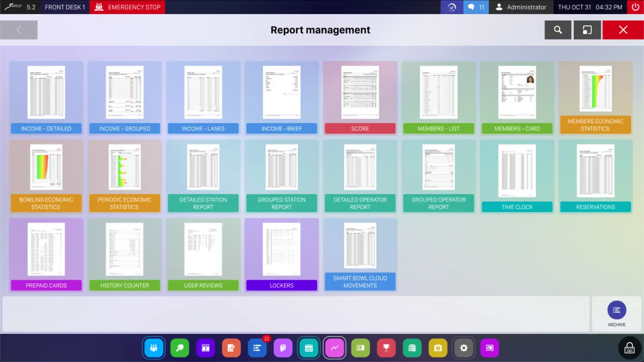The image size is (644, 362).
Task: Search reports with the magnifier button
Action: (x=558, y=30)
